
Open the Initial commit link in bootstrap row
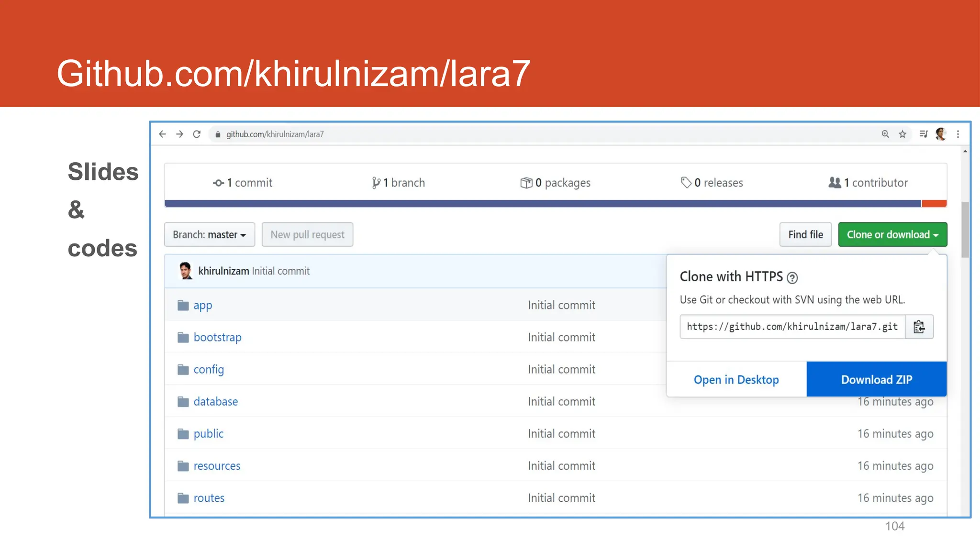click(x=562, y=337)
